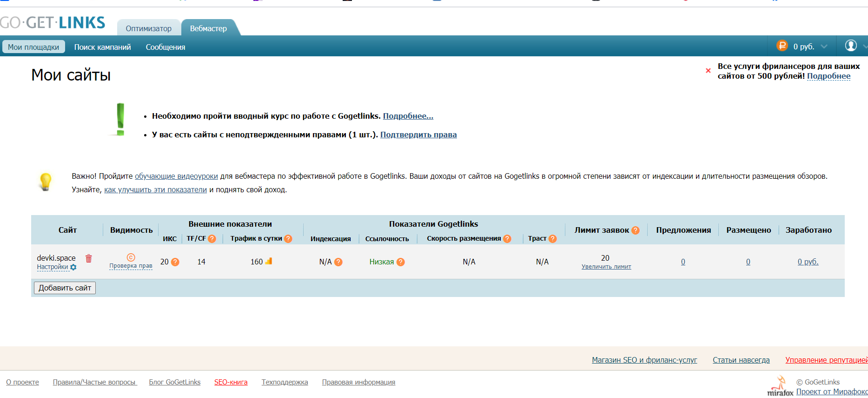Viewport: 868px width, 398px height.
Task: Click the help icon next to Скорость размещения
Action: coord(507,239)
